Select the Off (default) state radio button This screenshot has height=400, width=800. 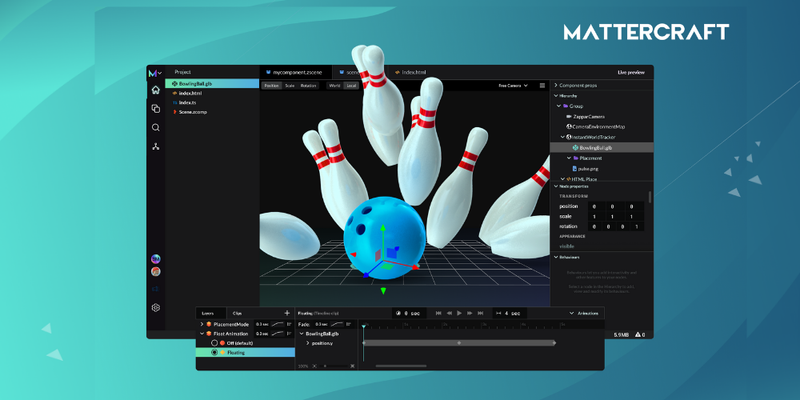pos(214,343)
